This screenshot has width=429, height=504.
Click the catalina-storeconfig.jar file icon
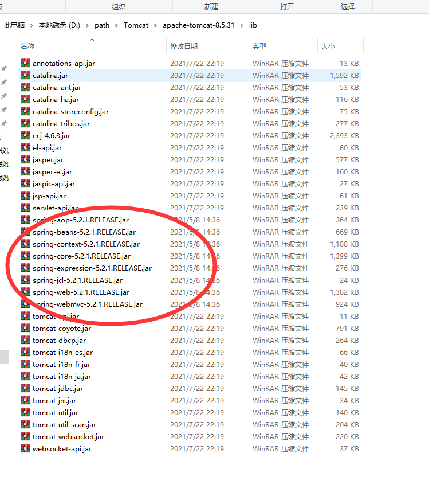[26, 111]
